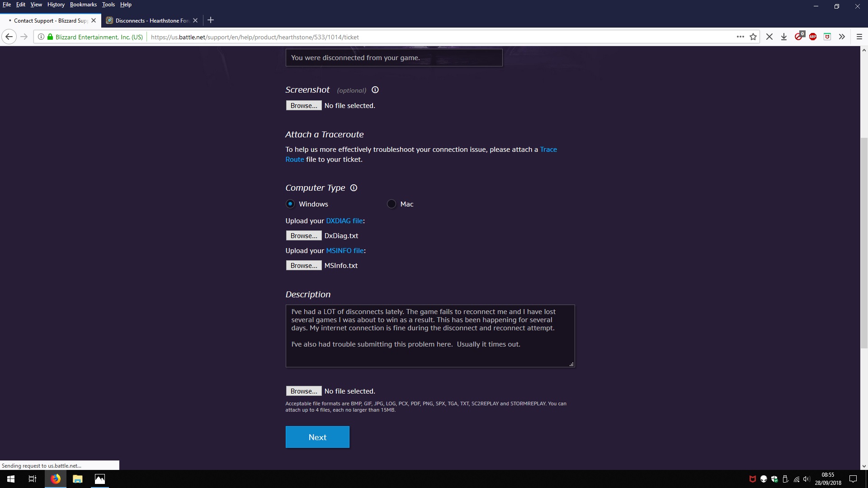Open the MSINFO file link
Viewport: 868px width, 488px height.
click(345, 251)
